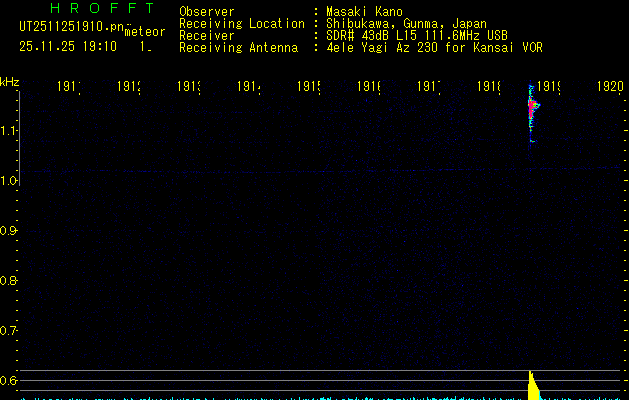
Task: Click the 1914 time axis marker
Action: (x=248, y=87)
